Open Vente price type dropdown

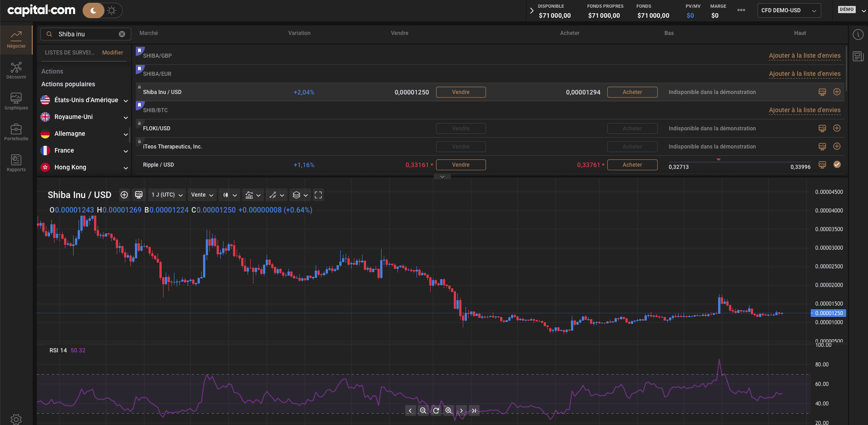pyautogui.click(x=202, y=195)
